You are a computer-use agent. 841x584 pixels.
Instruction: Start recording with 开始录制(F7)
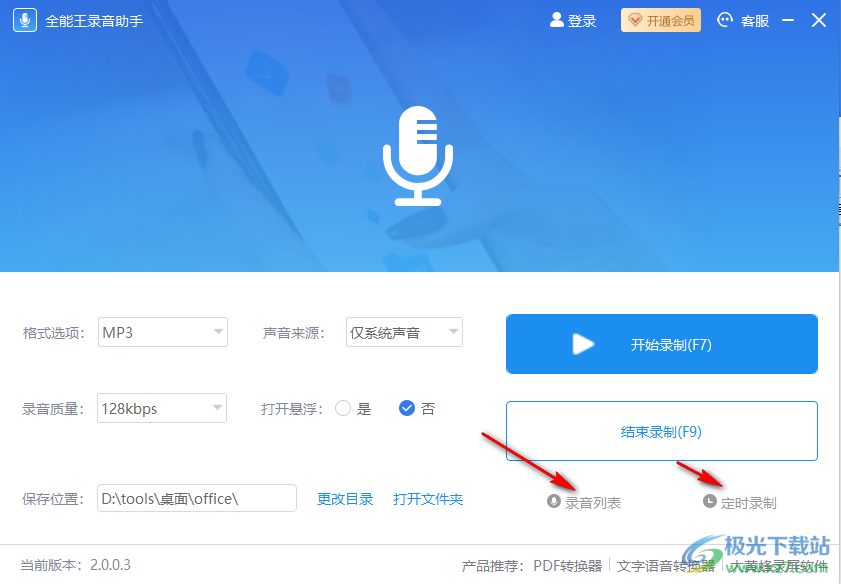pos(661,343)
